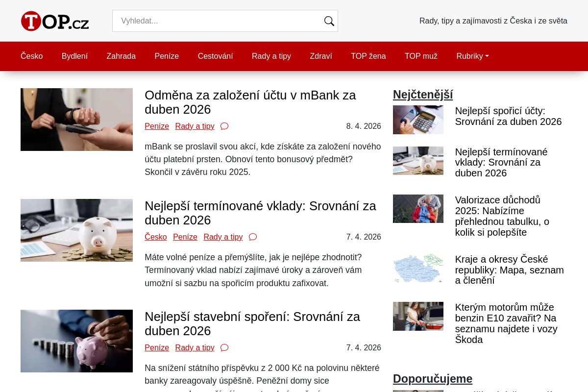This screenshot has width=588, height=392.
Task: Open comments icon on mBank article
Action: click(224, 126)
